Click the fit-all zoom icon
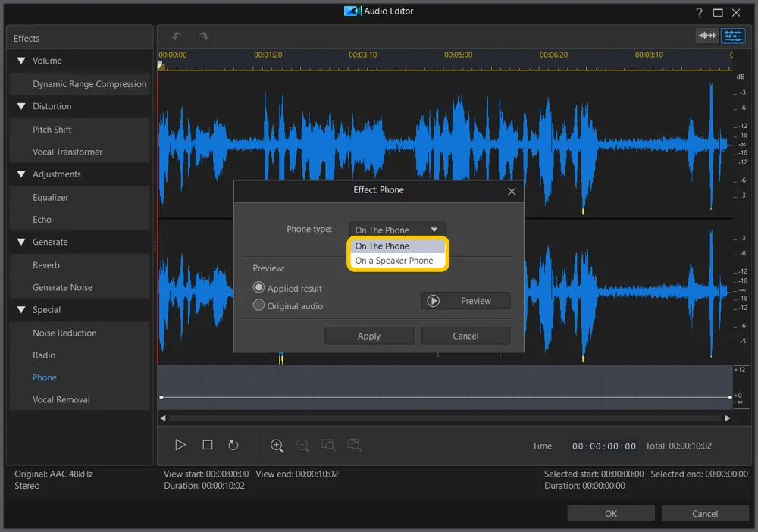The image size is (758, 532). pos(354,445)
